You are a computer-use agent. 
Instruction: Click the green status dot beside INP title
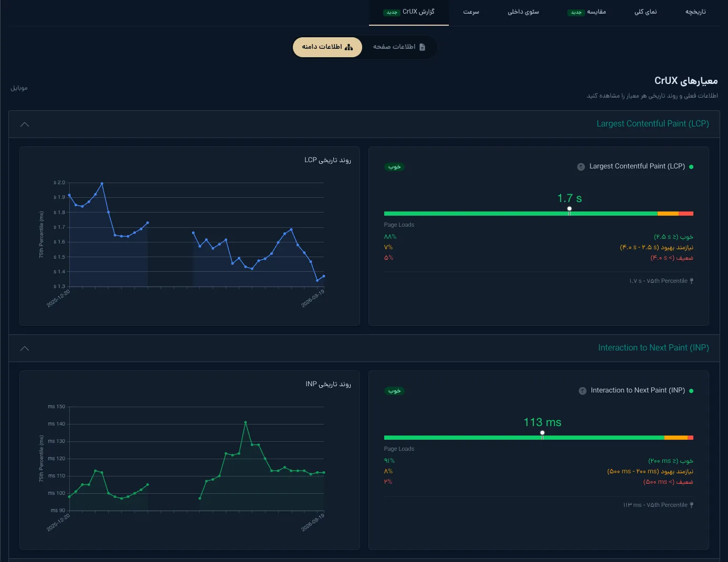click(691, 391)
